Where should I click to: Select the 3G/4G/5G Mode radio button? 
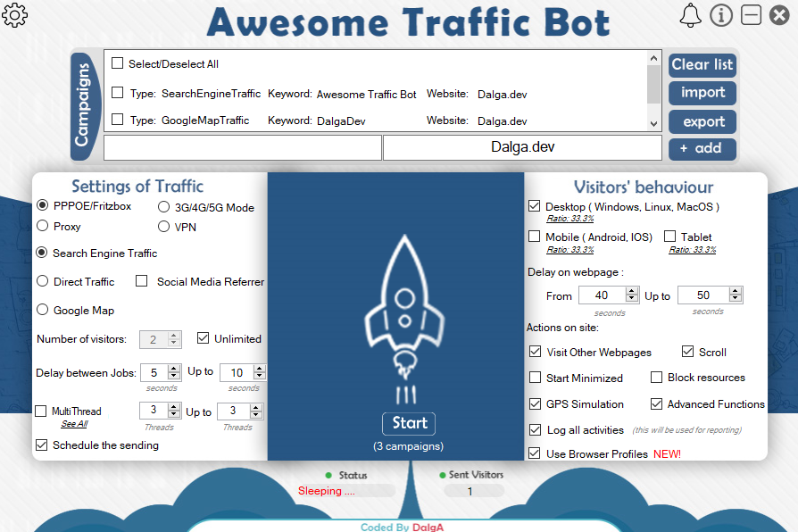(x=163, y=207)
